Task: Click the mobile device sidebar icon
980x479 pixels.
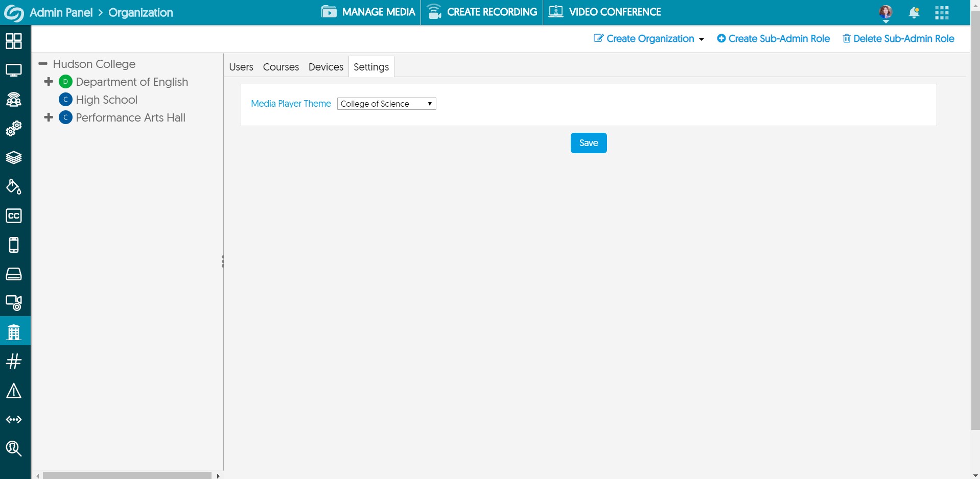Action: pyautogui.click(x=14, y=245)
